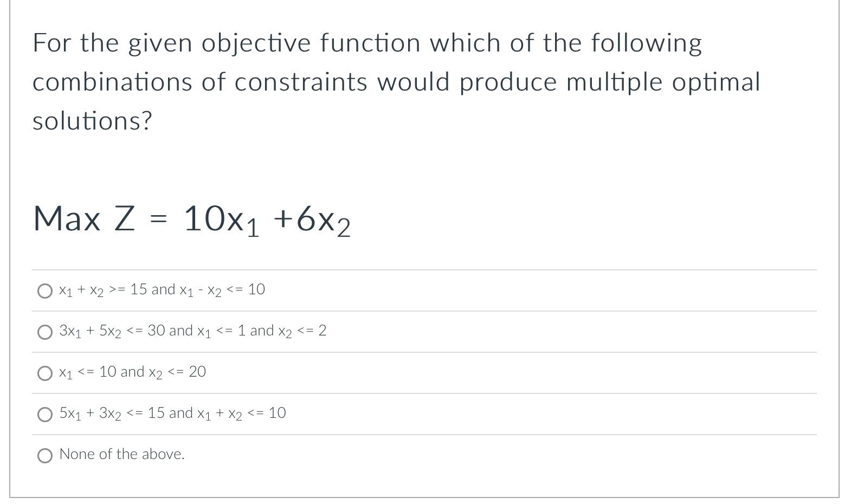Click the answer text x1 <= 10 and x2 <= 20
Image resolution: width=851 pixels, height=504 pixels.
click(132, 372)
